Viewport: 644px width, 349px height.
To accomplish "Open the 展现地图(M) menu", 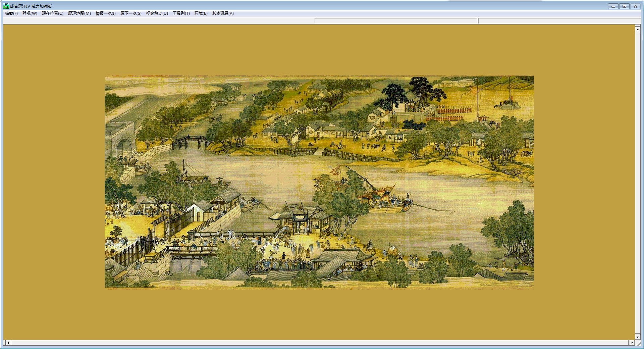I will coord(79,13).
